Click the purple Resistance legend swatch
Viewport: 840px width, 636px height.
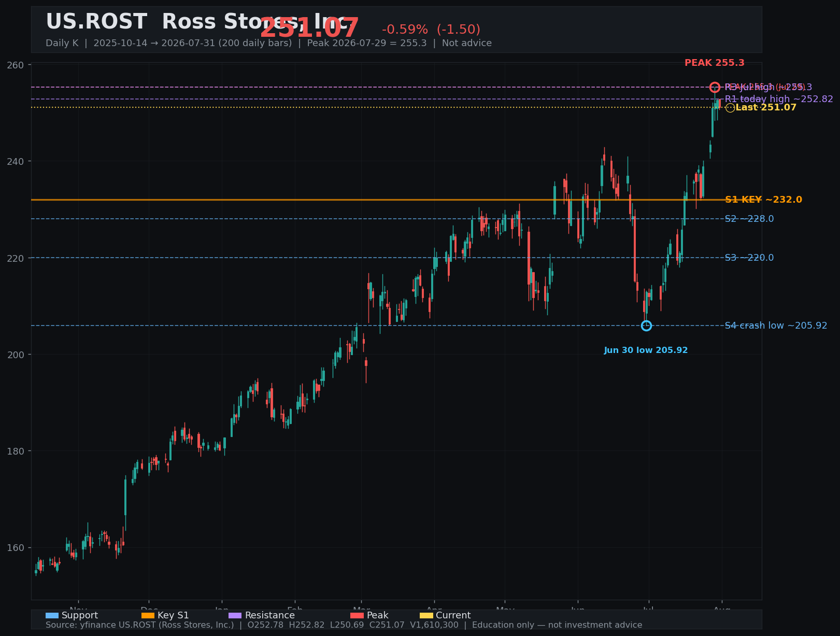click(x=235, y=615)
